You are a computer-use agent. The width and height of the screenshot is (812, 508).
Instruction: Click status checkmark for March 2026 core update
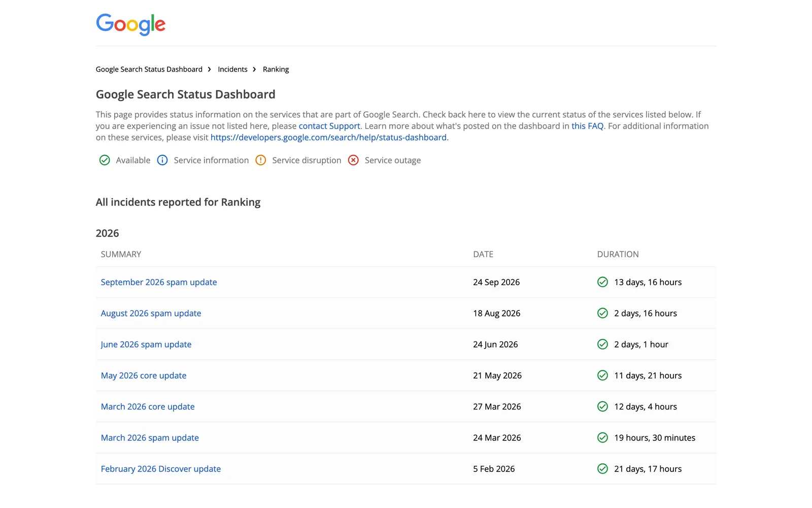pos(602,406)
